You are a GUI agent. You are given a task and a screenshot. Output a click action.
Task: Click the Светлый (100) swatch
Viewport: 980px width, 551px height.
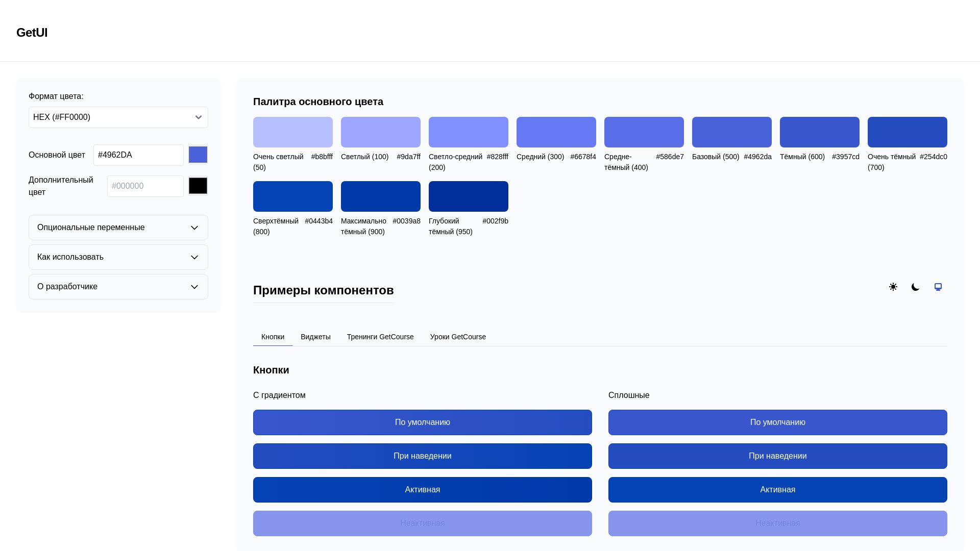tap(381, 132)
